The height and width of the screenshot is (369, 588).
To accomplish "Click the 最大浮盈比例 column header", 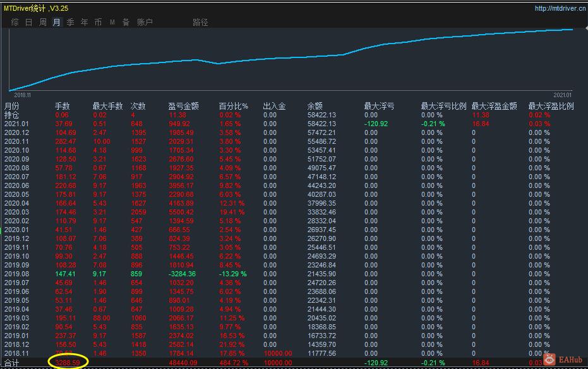I will [x=551, y=106].
